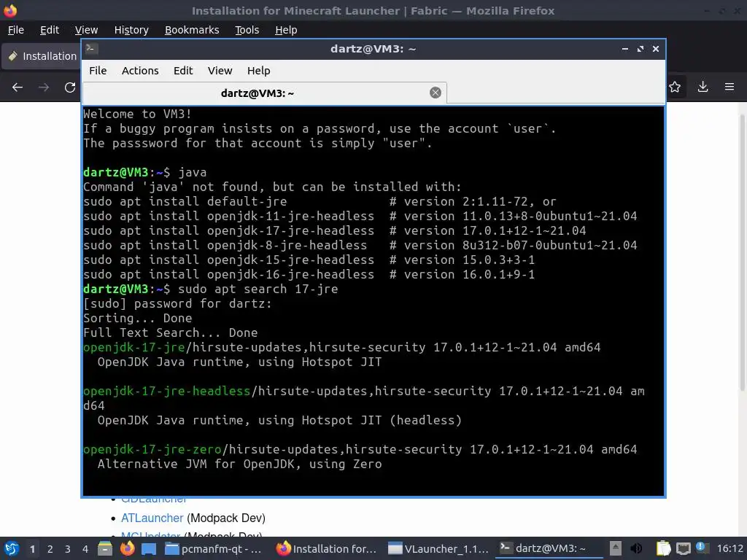Viewport: 747px width, 560px height.
Task: Click the 'sudo apt search 17-jre' command
Action: coord(258,289)
